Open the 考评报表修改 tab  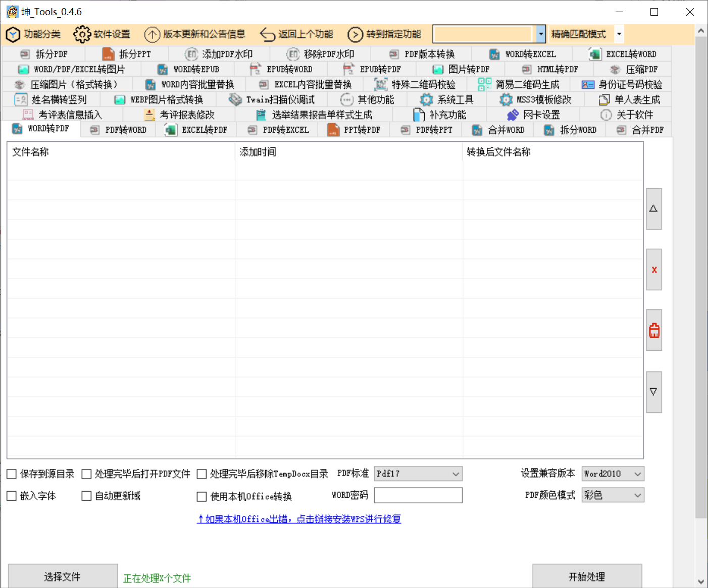pos(179,115)
